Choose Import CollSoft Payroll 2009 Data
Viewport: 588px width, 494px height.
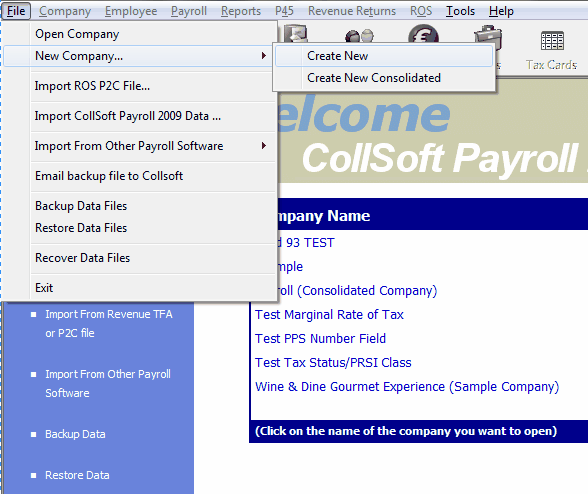pos(140,116)
